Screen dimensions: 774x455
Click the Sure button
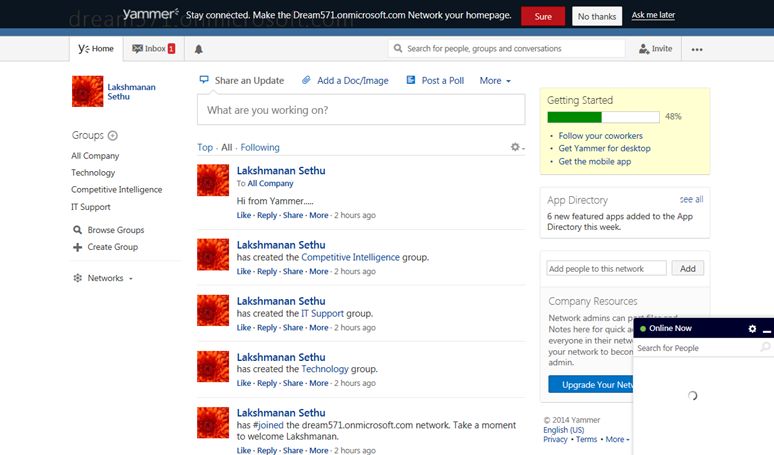click(x=543, y=16)
